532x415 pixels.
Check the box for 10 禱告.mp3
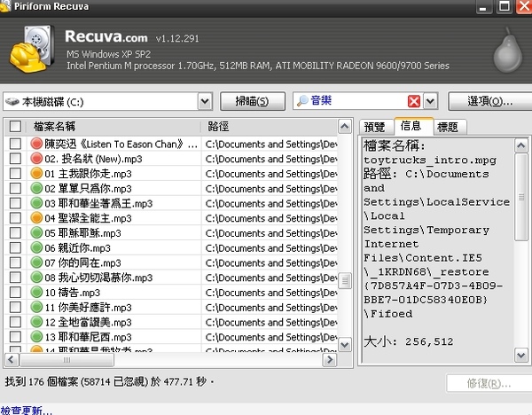click(15, 292)
